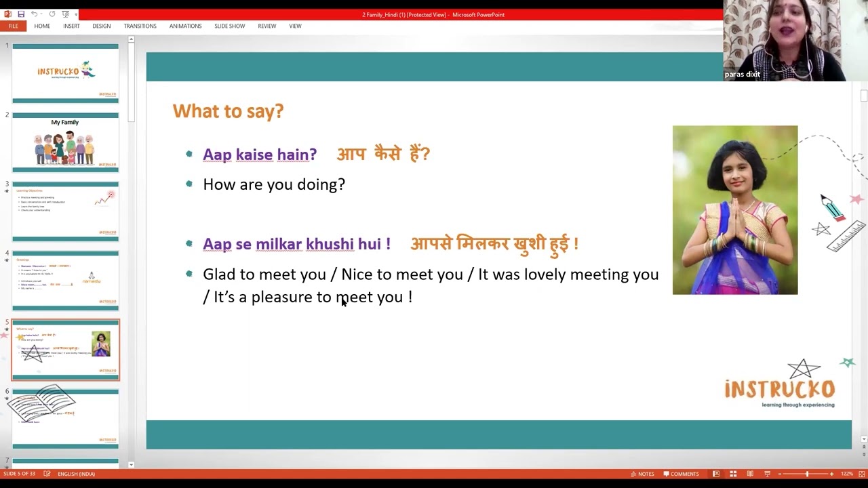Click the 'What to say?' slide title
The height and width of the screenshot is (488, 868).
point(228,111)
